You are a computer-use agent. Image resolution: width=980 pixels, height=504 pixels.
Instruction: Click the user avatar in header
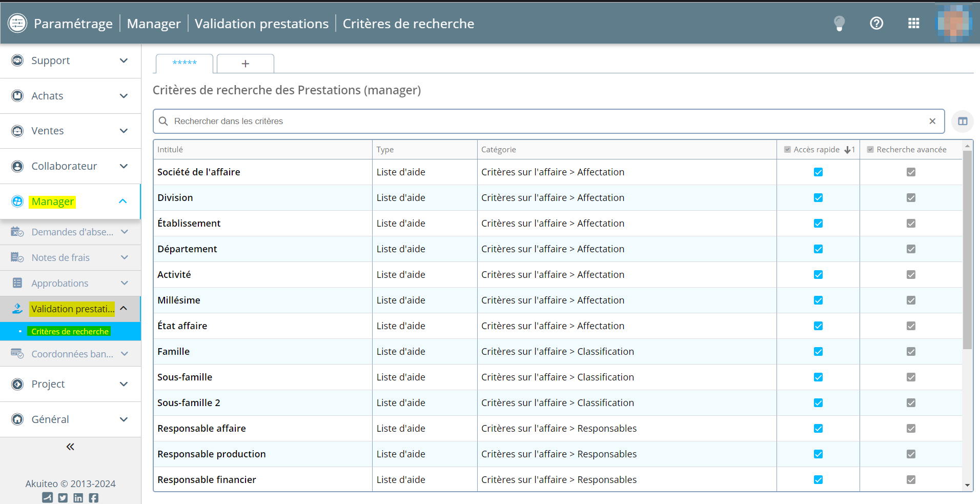[x=953, y=23]
